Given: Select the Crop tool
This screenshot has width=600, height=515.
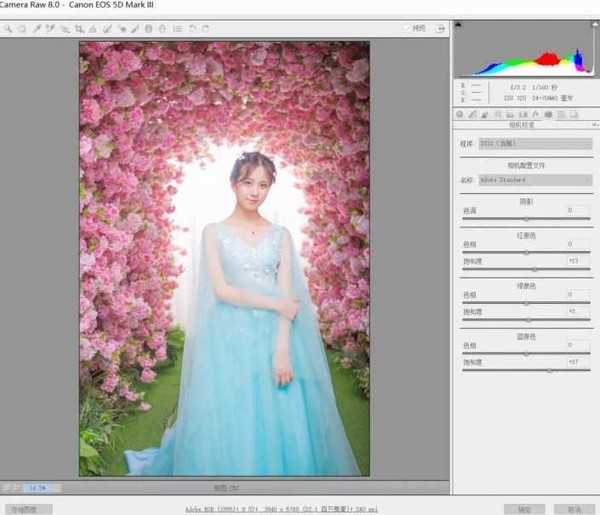Looking at the screenshot, I should click(79, 29).
